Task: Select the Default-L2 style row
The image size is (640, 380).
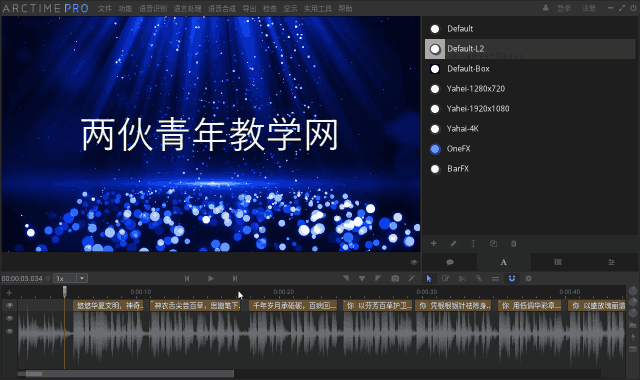Action: [530, 49]
